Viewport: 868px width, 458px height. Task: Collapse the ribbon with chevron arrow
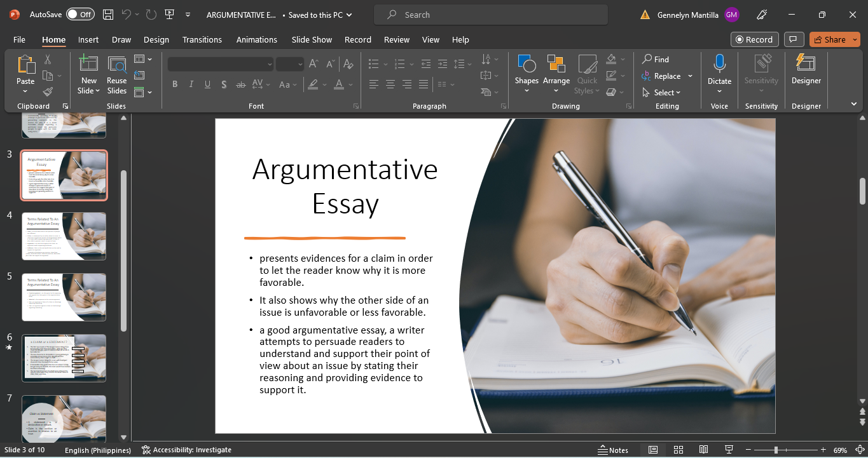pyautogui.click(x=853, y=104)
